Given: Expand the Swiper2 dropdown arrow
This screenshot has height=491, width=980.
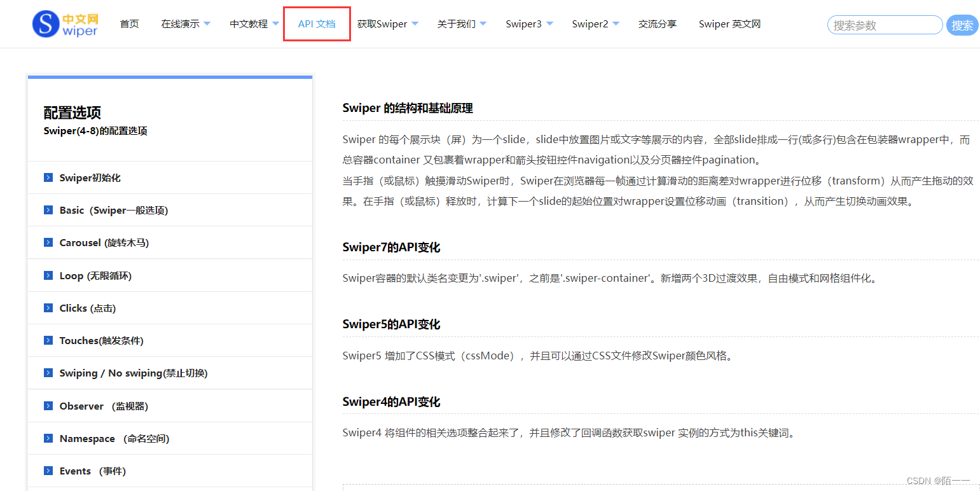Looking at the screenshot, I should point(616,24).
